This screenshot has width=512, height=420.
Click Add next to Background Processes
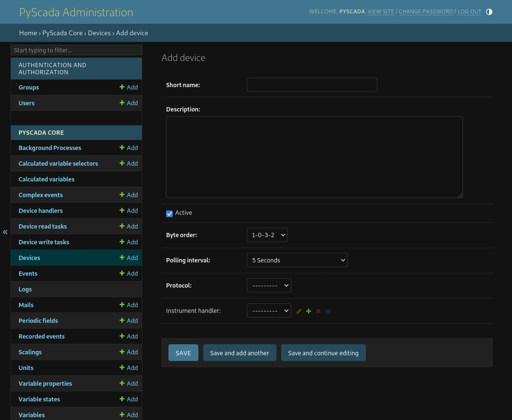(128, 148)
